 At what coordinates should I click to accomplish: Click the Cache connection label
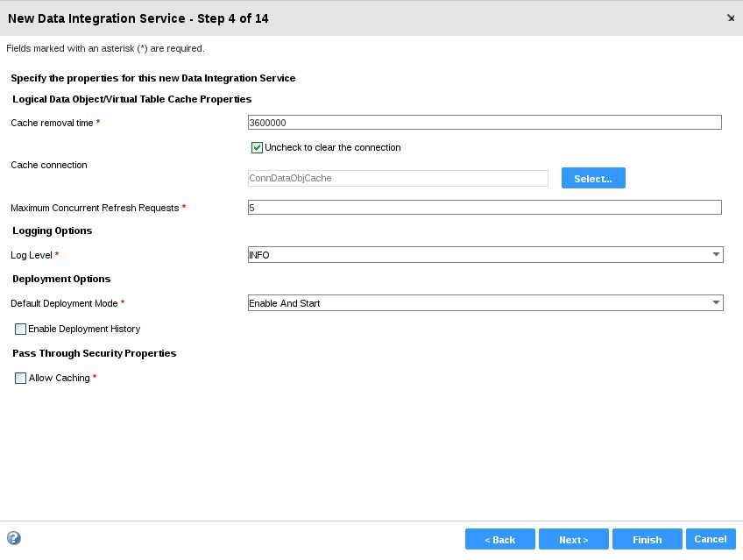pyautogui.click(x=49, y=165)
